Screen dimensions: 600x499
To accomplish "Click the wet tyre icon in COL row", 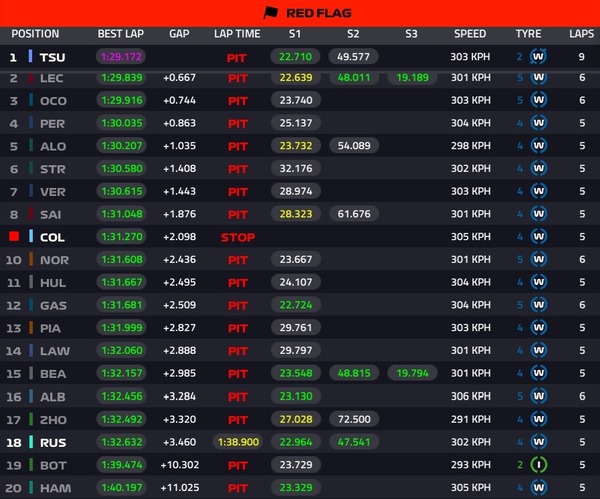I will click(538, 236).
